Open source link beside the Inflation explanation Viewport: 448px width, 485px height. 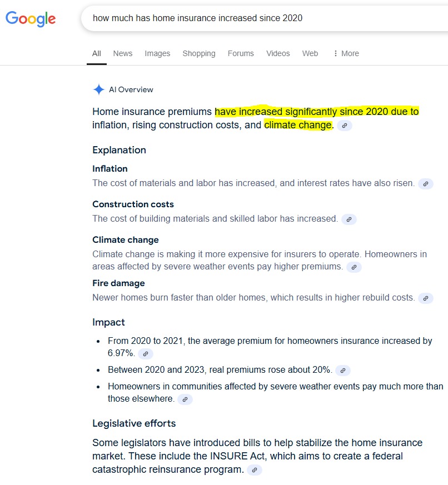click(425, 184)
